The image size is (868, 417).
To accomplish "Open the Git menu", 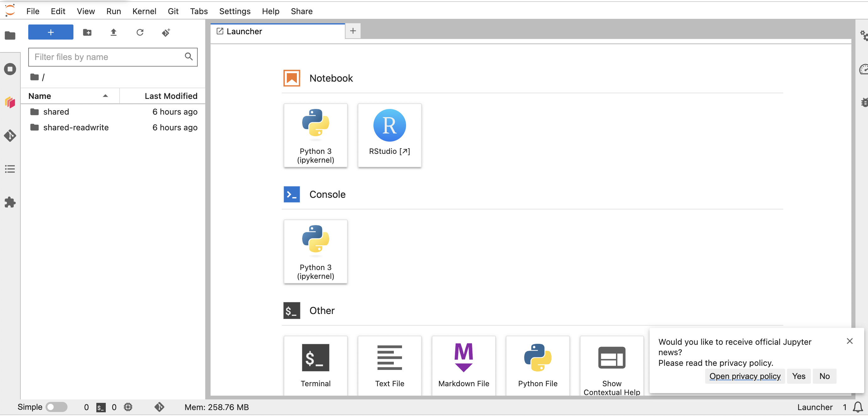I will click(173, 11).
